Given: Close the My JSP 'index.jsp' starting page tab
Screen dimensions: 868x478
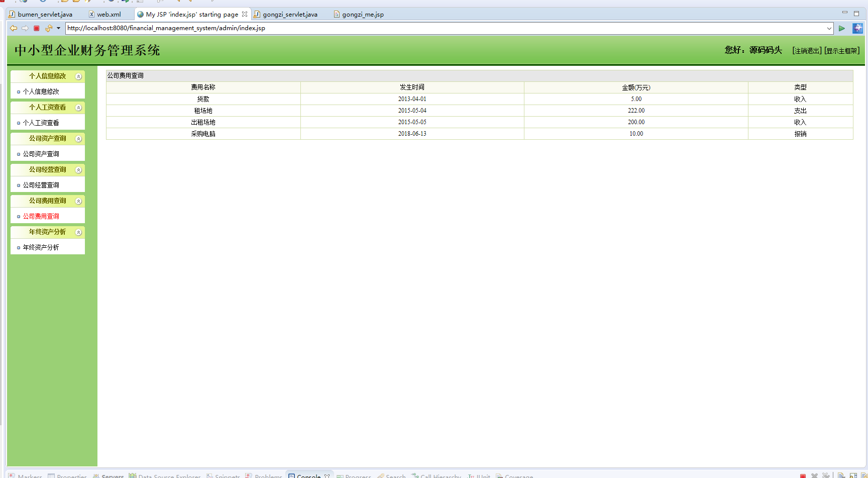Looking at the screenshot, I should tap(245, 14).
